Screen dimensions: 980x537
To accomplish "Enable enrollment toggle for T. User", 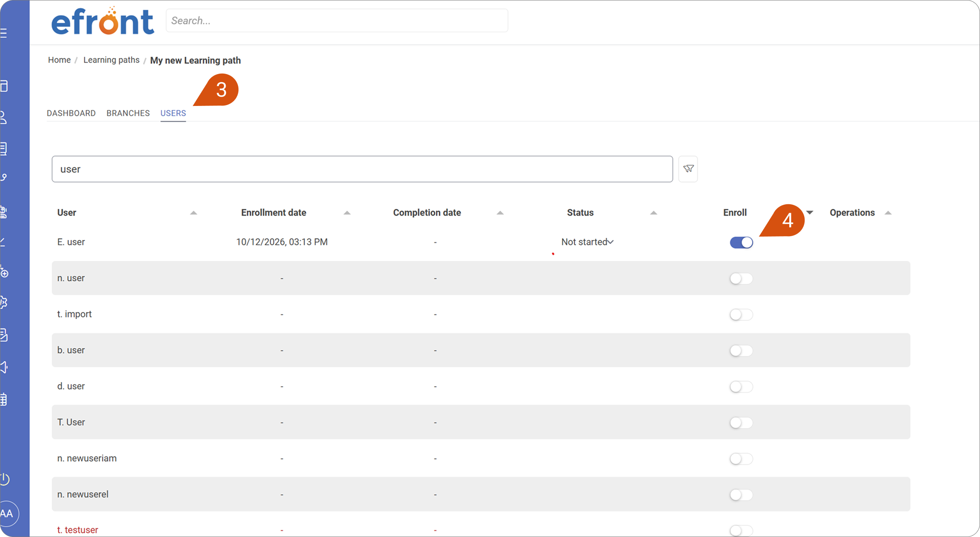I will [x=741, y=423].
